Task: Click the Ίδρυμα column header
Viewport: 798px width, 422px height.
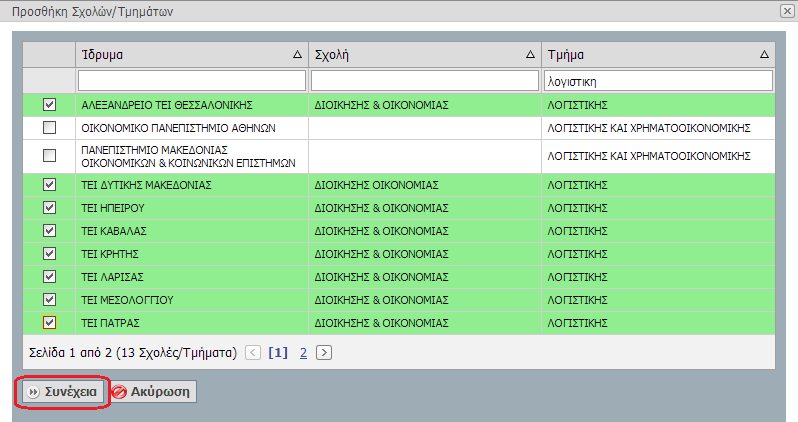Action: tap(192, 54)
